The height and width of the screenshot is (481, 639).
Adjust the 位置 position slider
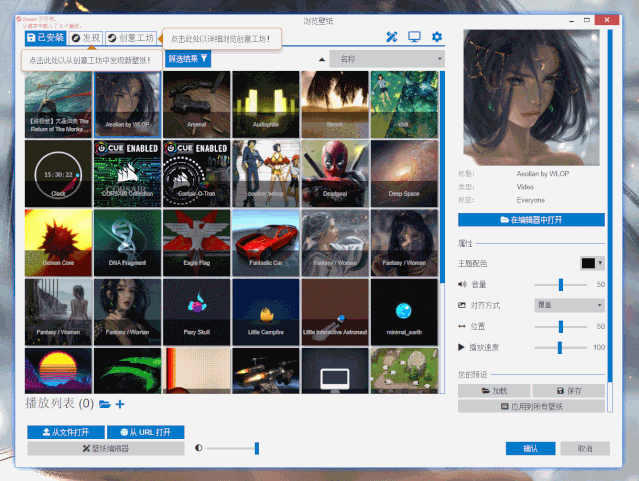[561, 327]
